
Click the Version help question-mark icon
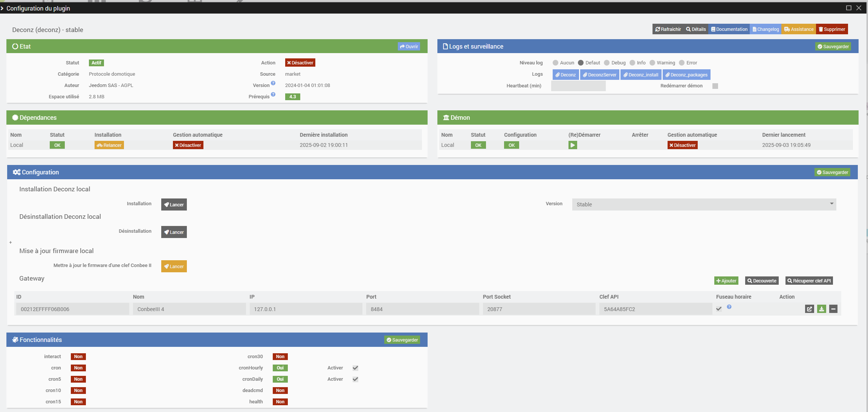[273, 83]
